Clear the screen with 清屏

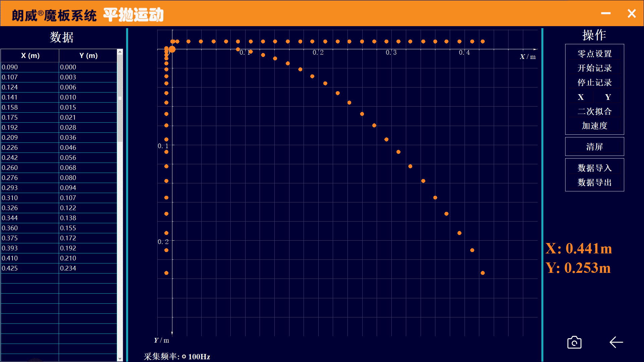594,146
